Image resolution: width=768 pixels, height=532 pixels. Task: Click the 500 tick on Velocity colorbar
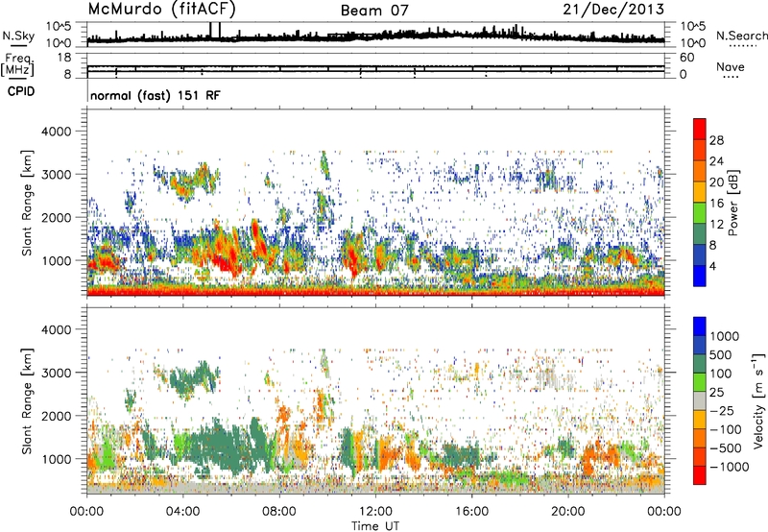click(x=721, y=354)
